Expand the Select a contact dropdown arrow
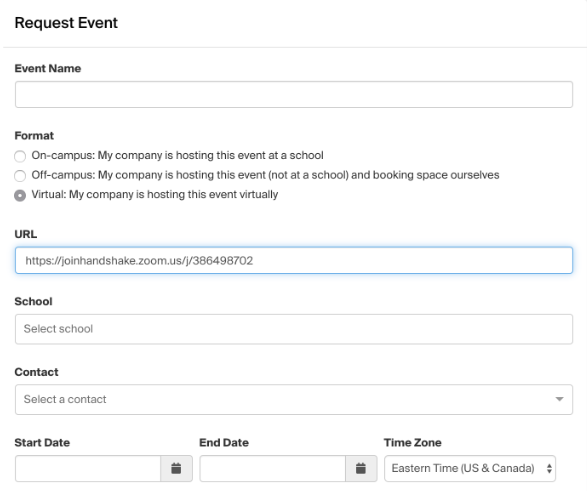 tap(559, 399)
